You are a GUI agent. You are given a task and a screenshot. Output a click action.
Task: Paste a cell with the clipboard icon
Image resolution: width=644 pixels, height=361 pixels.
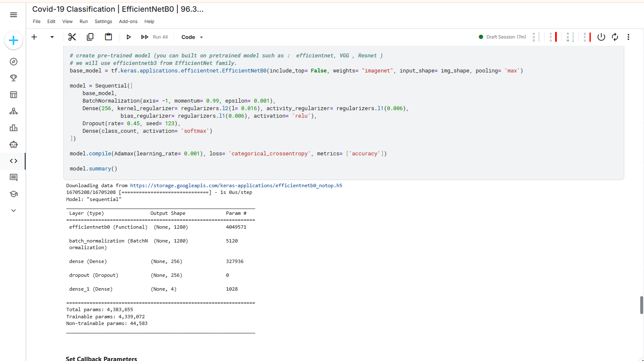[108, 37]
